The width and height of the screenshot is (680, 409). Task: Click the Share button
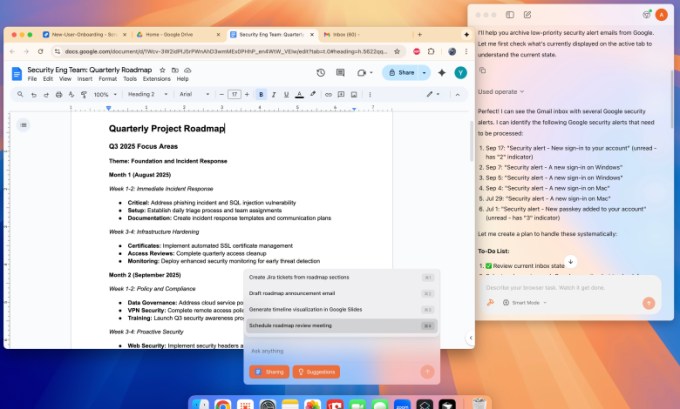(x=402, y=73)
